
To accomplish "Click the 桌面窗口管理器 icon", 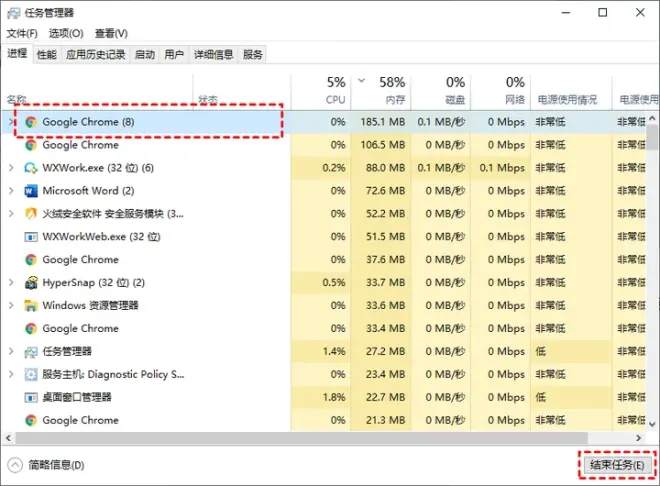I will [31, 397].
